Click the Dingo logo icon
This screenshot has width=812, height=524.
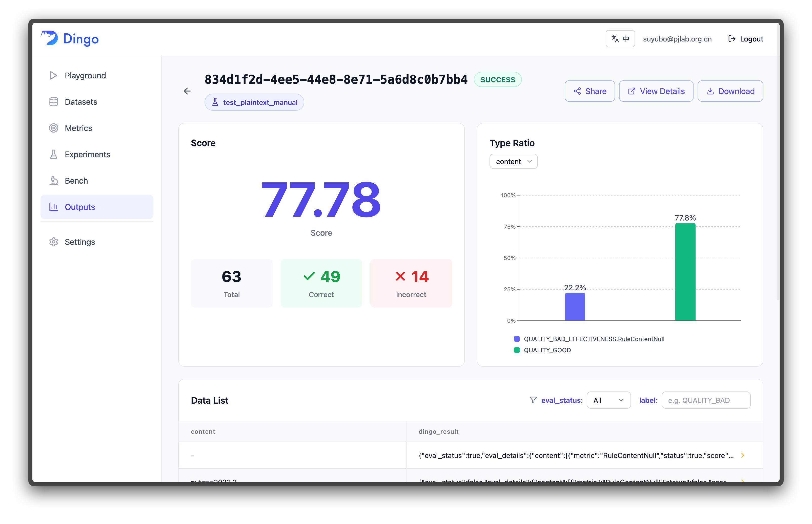pos(50,38)
